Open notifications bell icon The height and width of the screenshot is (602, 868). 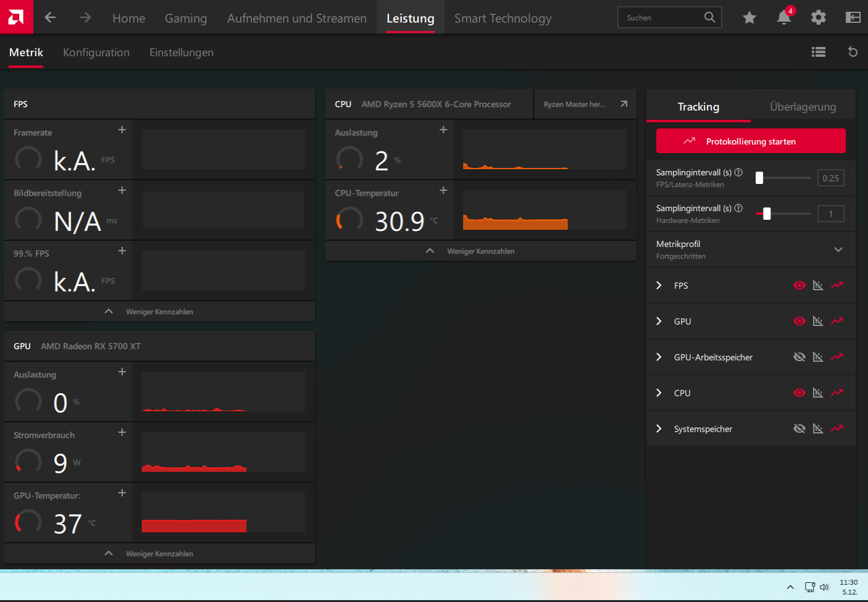784,17
